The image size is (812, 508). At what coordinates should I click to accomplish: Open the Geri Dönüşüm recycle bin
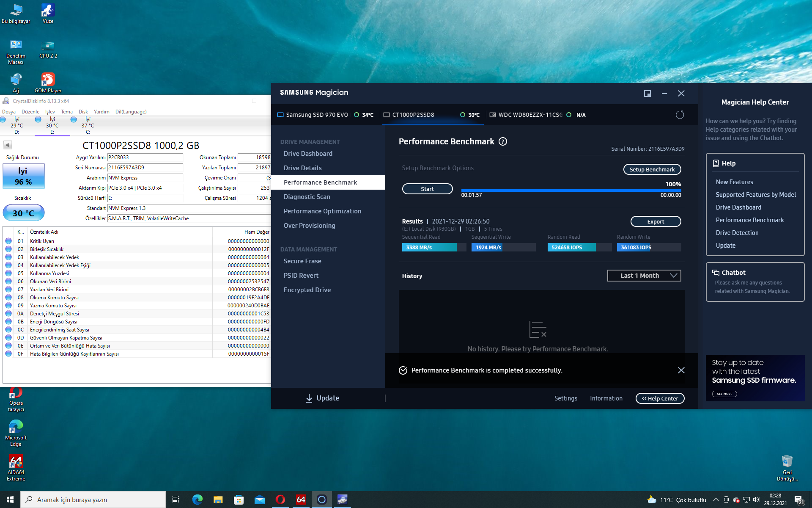pyautogui.click(x=787, y=468)
